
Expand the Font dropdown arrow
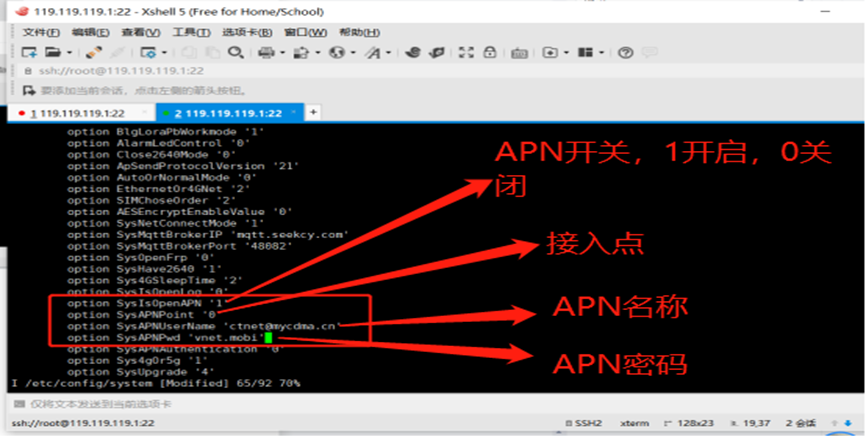pos(388,53)
